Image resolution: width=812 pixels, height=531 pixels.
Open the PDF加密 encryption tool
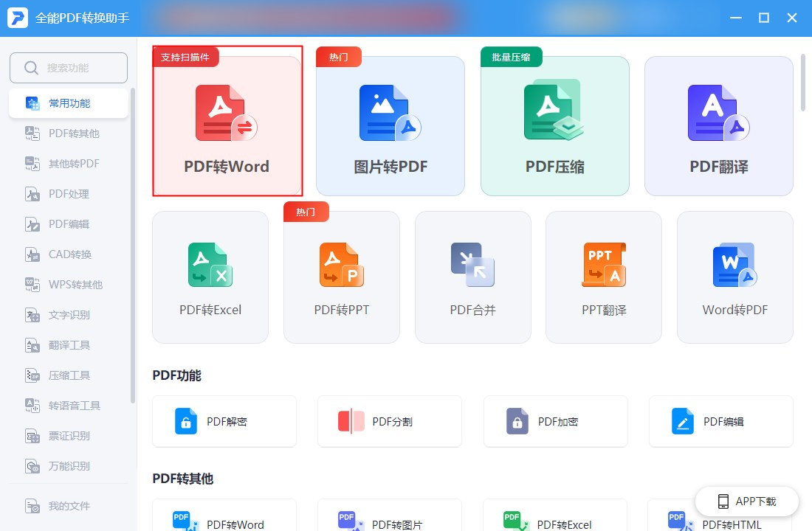click(555, 421)
